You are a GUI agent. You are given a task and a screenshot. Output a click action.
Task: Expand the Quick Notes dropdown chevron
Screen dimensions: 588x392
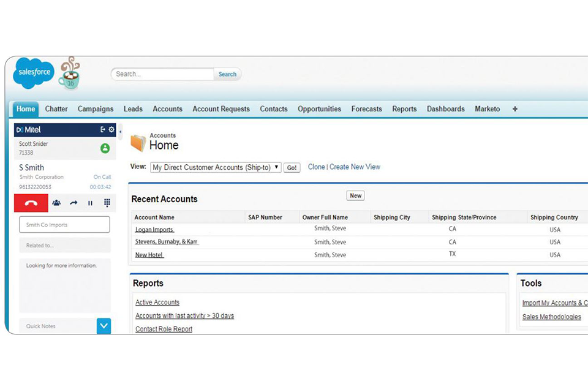pyautogui.click(x=104, y=326)
